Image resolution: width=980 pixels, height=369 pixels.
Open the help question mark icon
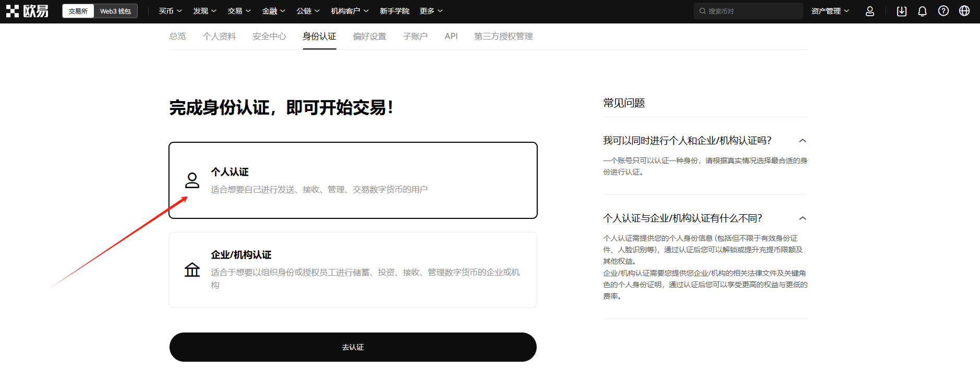(x=943, y=11)
